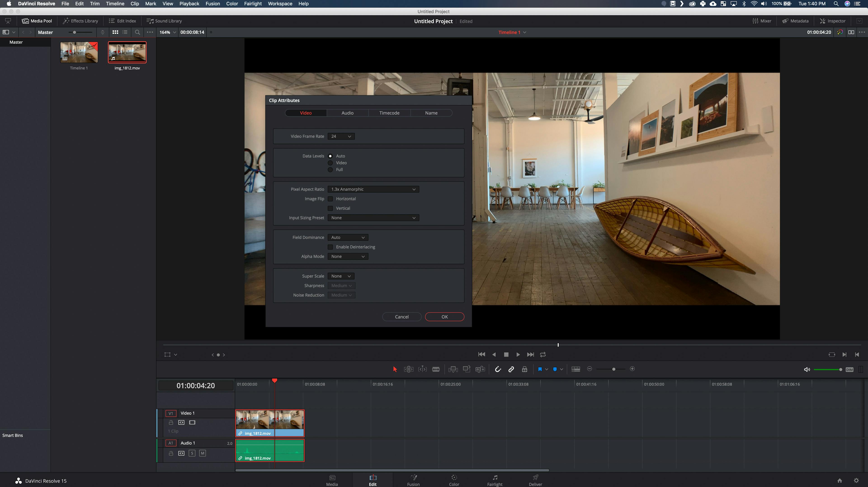Image resolution: width=868 pixels, height=487 pixels.
Task: Solo Audio 1 track S button
Action: [x=192, y=453]
